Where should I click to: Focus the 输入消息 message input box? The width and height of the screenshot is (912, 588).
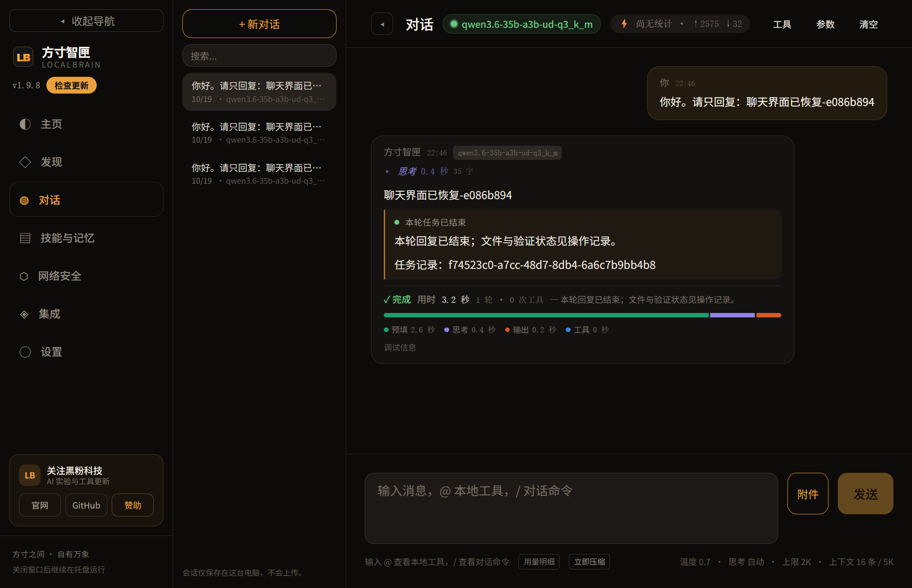click(571, 508)
